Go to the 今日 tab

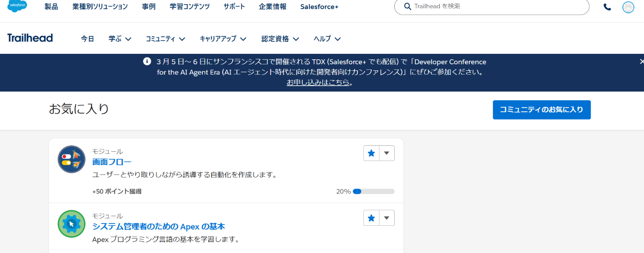tap(87, 39)
